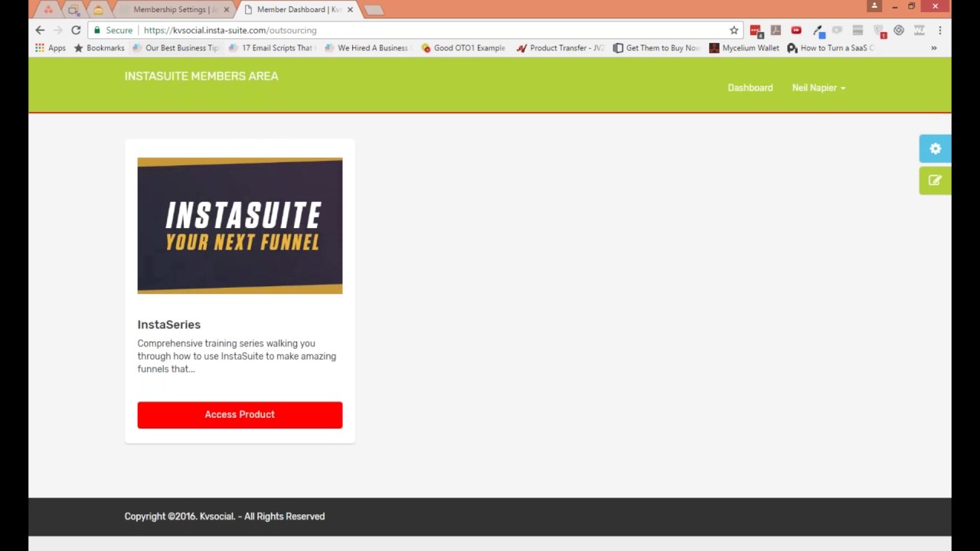Click the green padlock Secure indicator

pos(113,31)
